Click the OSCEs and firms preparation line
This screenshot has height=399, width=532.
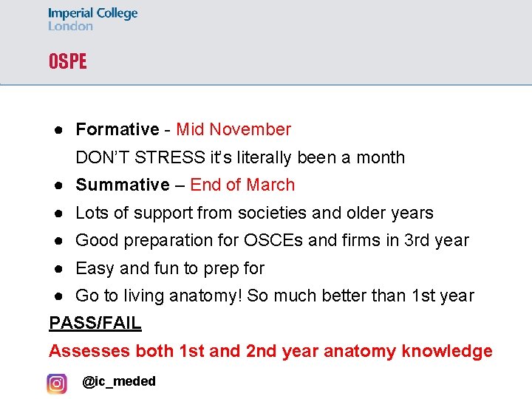pyautogui.click(x=272, y=241)
